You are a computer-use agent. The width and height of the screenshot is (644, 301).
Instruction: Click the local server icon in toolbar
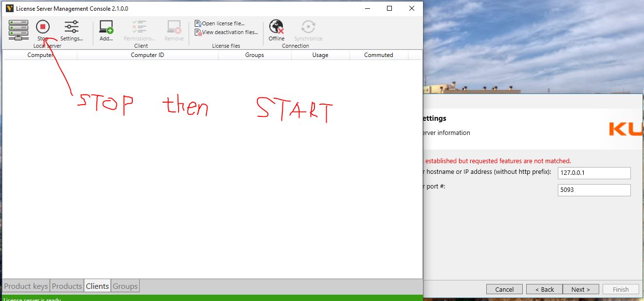[18, 30]
